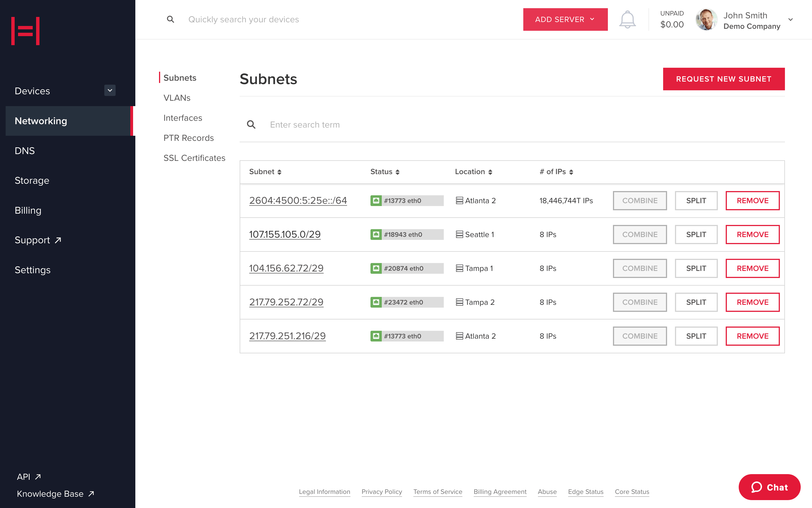The image size is (812, 508).
Task: Split the 217.79.252.72/29 subnet
Action: point(696,302)
